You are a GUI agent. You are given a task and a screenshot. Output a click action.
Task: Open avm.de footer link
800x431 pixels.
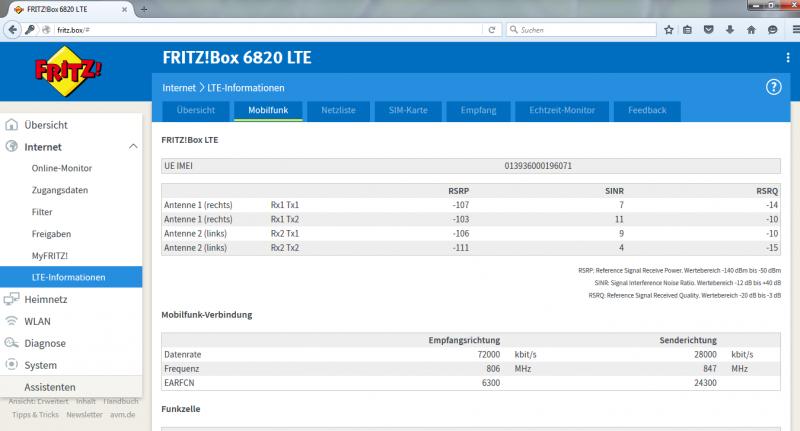point(122,415)
